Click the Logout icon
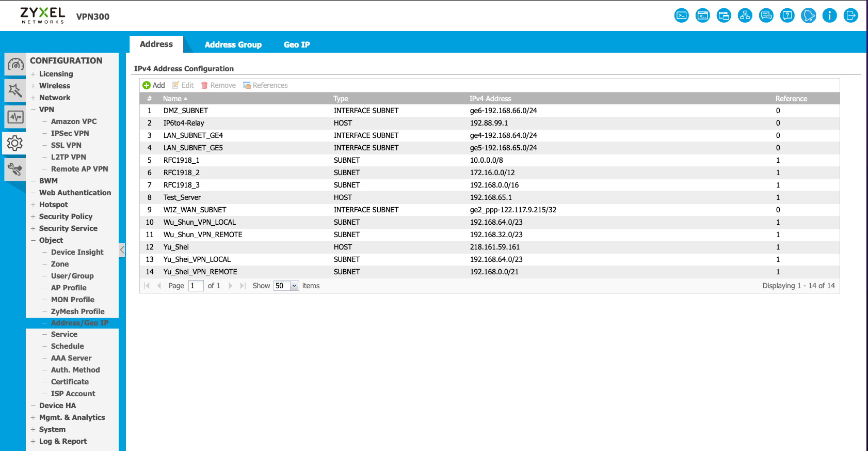 [851, 15]
